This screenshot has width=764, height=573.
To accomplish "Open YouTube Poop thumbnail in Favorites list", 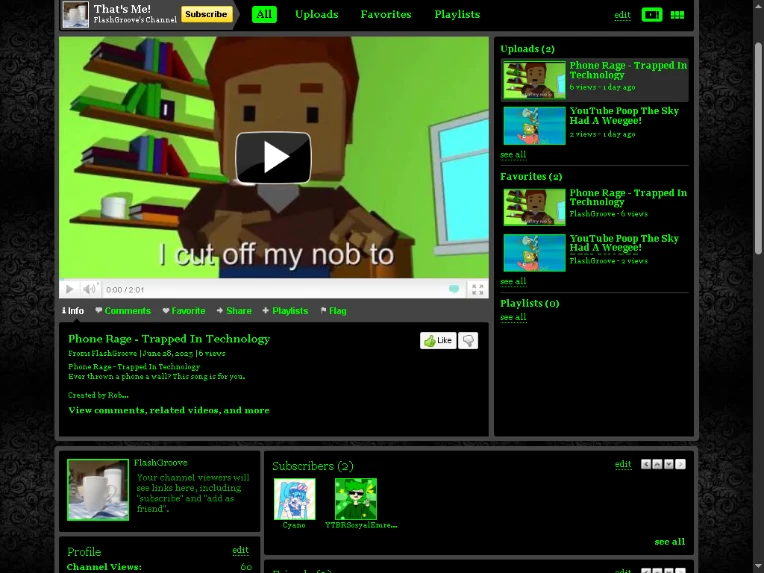I will (535, 253).
